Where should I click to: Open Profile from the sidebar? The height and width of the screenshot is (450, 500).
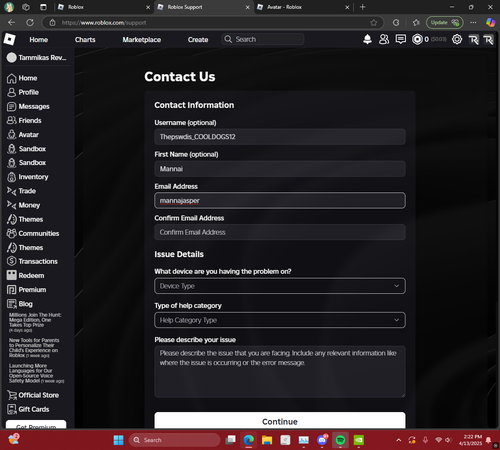coord(23,92)
